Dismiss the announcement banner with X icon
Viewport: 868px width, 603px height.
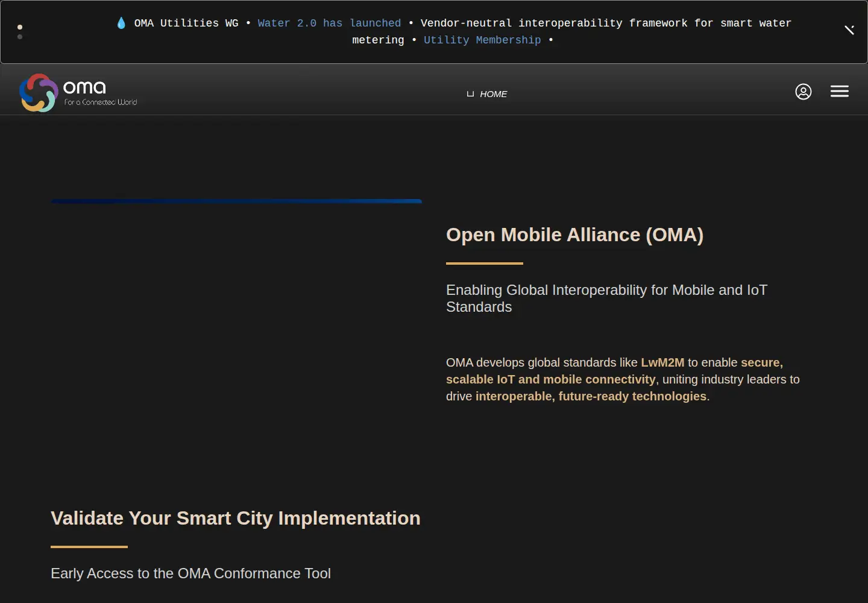849,30
